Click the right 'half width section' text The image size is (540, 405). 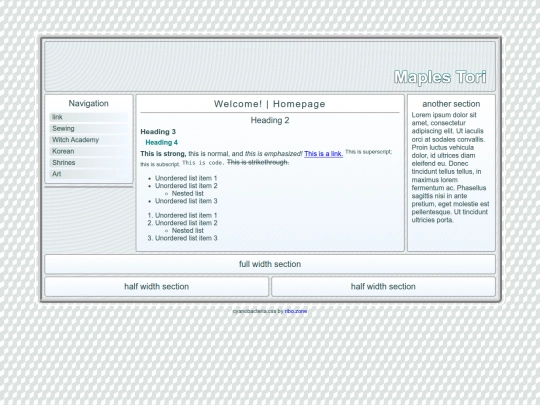(383, 287)
